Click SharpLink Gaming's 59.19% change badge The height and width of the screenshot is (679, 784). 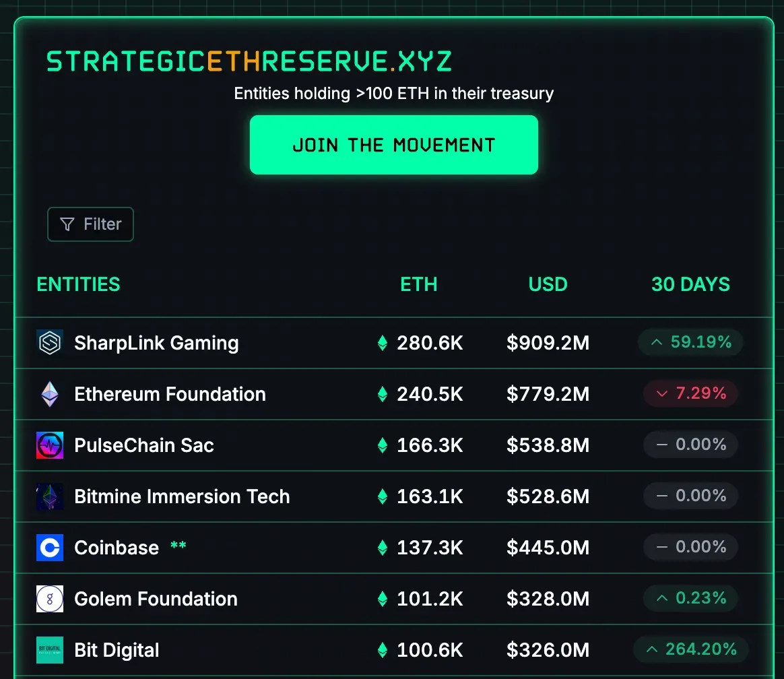[690, 342]
